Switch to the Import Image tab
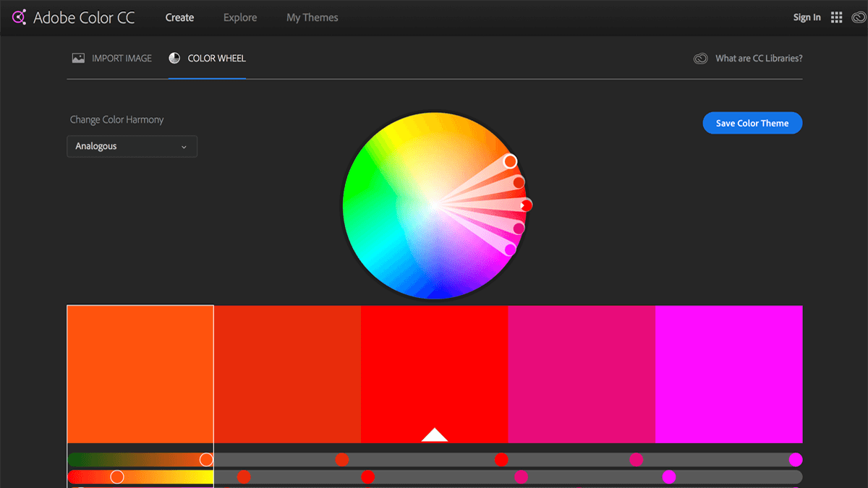 coord(122,58)
